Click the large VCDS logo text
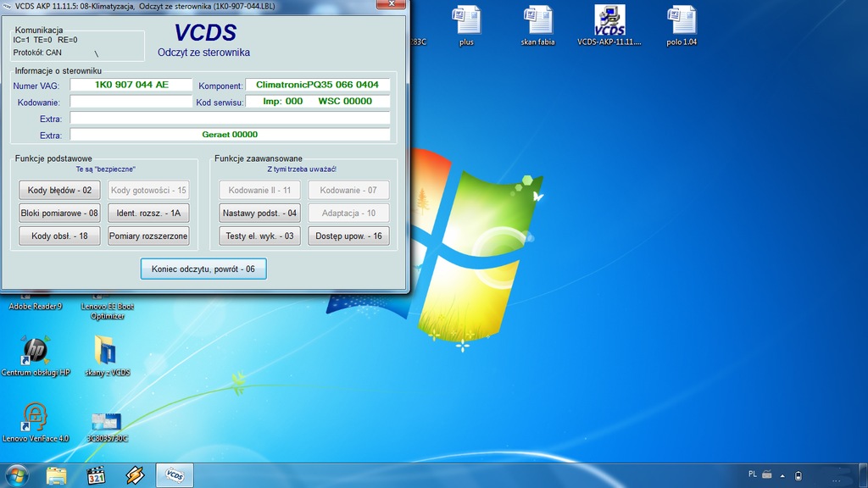The image size is (868, 488). coord(205,33)
